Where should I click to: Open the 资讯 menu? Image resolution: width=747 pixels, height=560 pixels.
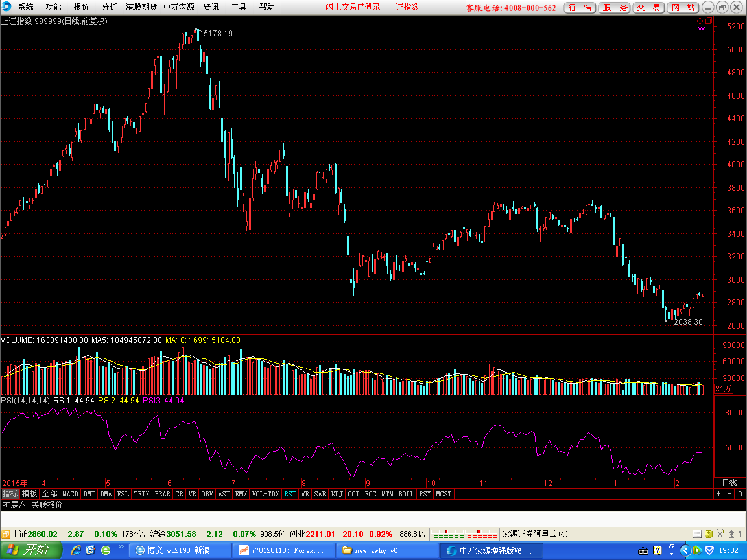tap(211, 7)
